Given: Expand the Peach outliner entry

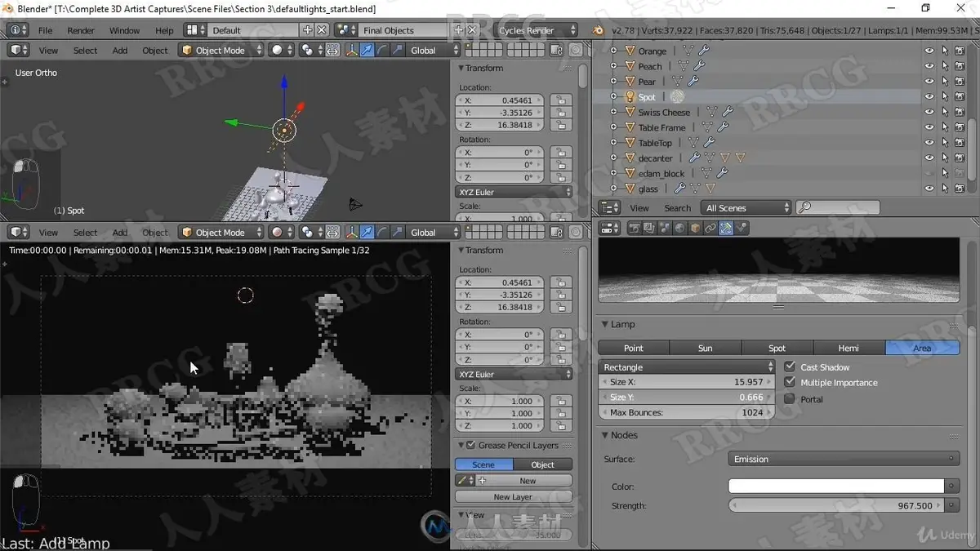Looking at the screenshot, I should tap(613, 66).
